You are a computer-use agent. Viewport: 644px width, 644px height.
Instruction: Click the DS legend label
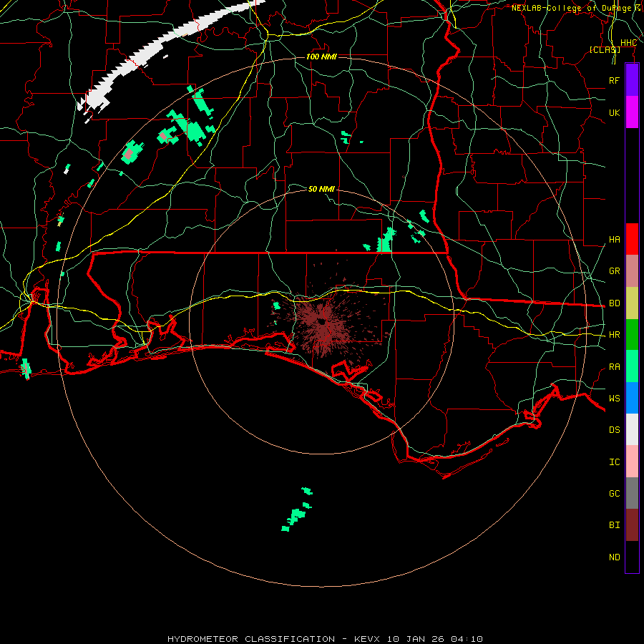pyautogui.click(x=614, y=430)
